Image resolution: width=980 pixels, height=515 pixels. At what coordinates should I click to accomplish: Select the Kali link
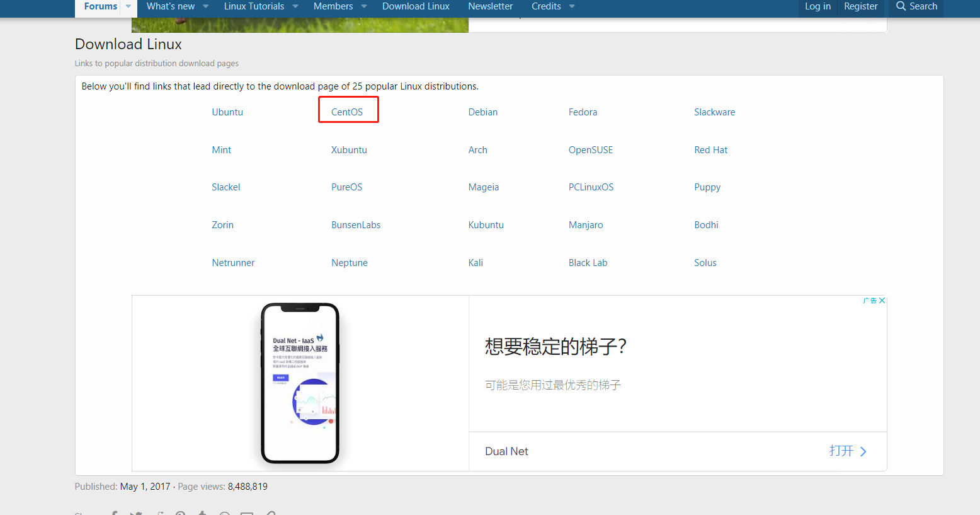click(476, 263)
